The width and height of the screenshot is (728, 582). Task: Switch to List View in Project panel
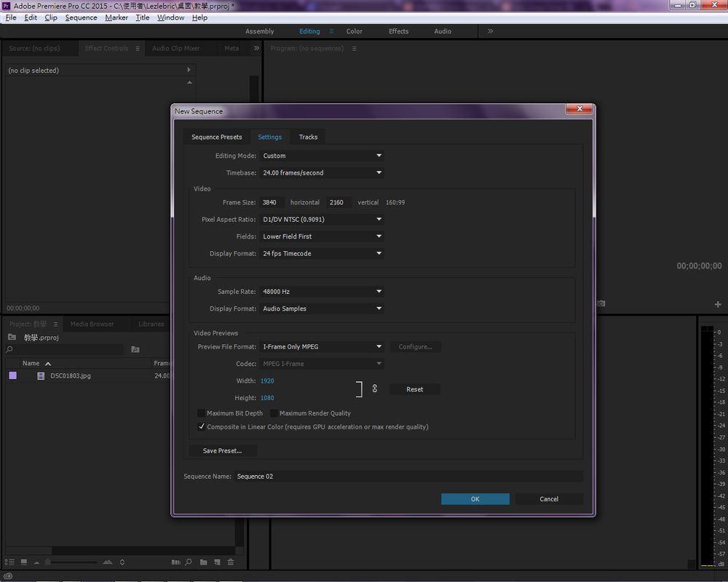click(x=9, y=562)
